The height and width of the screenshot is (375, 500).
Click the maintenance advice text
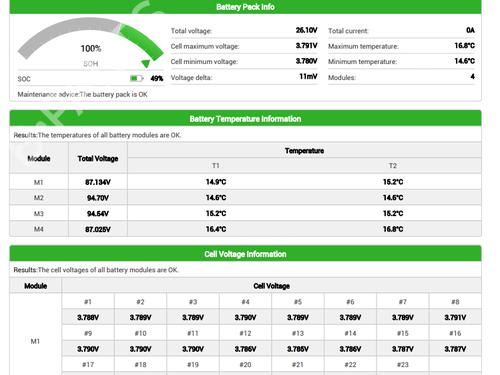(82, 94)
